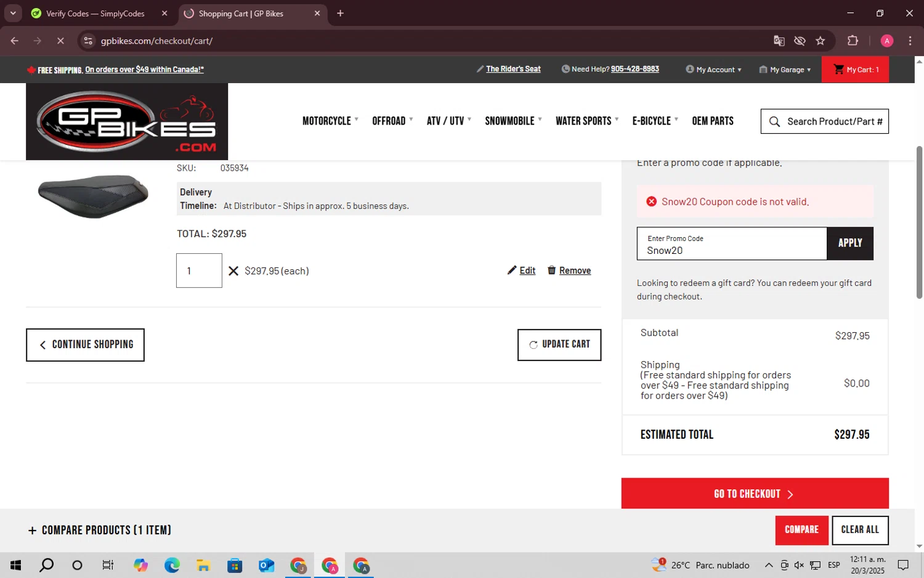The image size is (924, 578).
Task: Open the tab search dropdown
Action: coord(13,14)
